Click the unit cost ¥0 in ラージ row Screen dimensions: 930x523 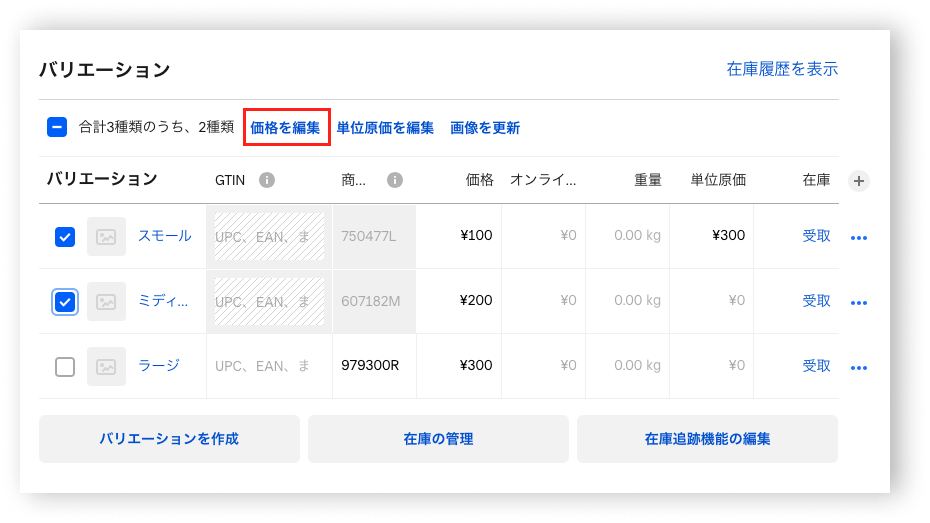click(712, 366)
